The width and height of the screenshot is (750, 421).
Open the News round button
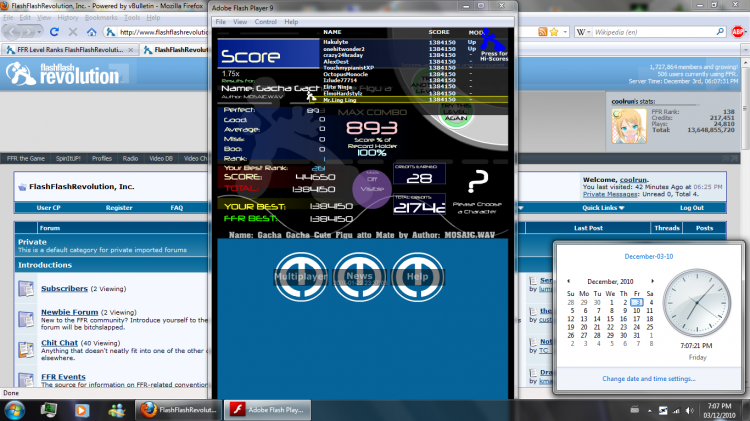(359, 277)
